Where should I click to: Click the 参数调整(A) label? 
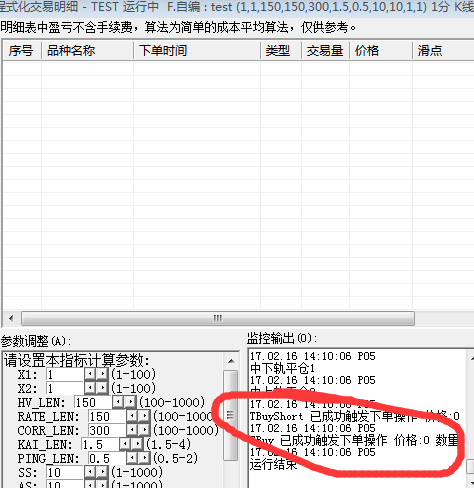click(x=35, y=341)
